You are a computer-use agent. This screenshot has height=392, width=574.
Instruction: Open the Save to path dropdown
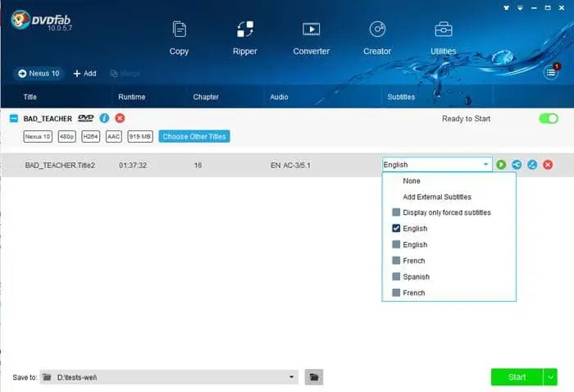coord(291,377)
